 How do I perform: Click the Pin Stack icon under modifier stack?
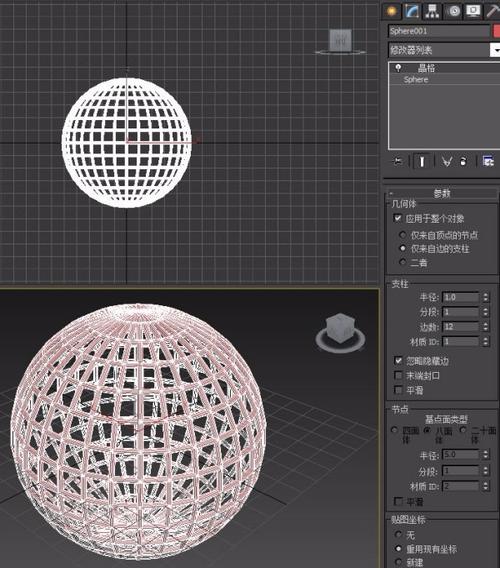398,161
